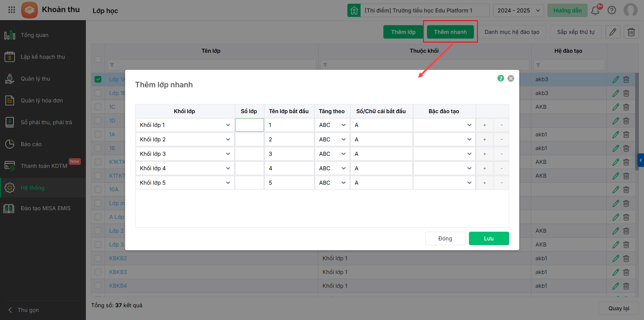This screenshot has height=320, width=644.
Task: Open Quản lý hóa đơn menu
Action: coord(43,100)
